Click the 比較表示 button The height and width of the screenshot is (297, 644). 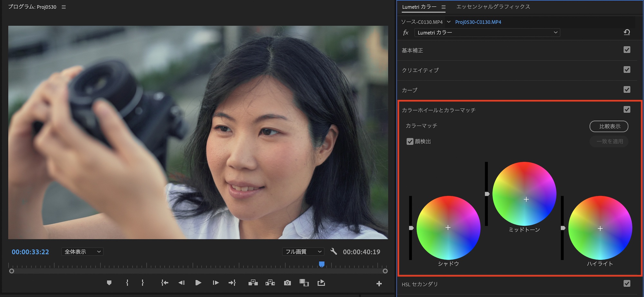(x=609, y=126)
